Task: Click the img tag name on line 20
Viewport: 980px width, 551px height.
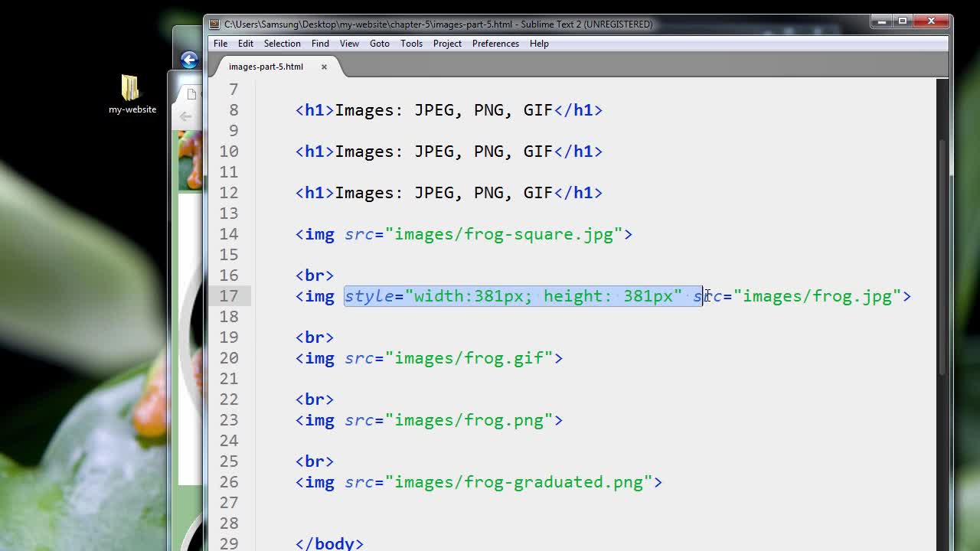Action: tap(320, 358)
